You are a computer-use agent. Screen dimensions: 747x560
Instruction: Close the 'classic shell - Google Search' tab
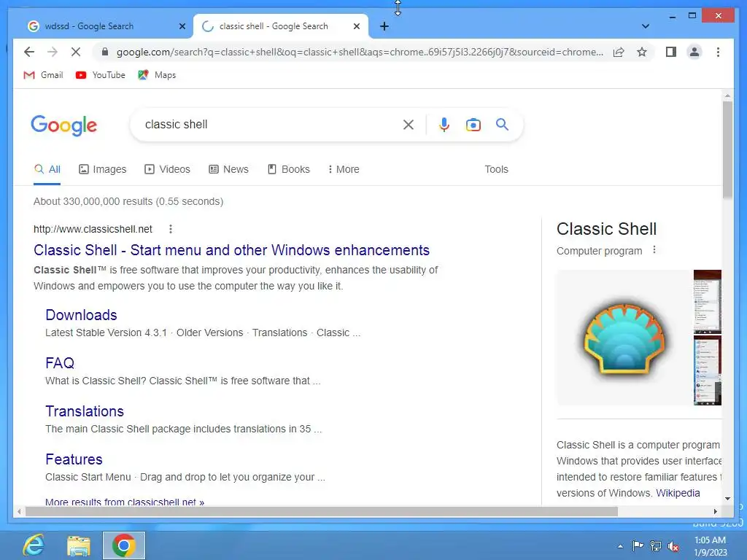click(x=356, y=26)
